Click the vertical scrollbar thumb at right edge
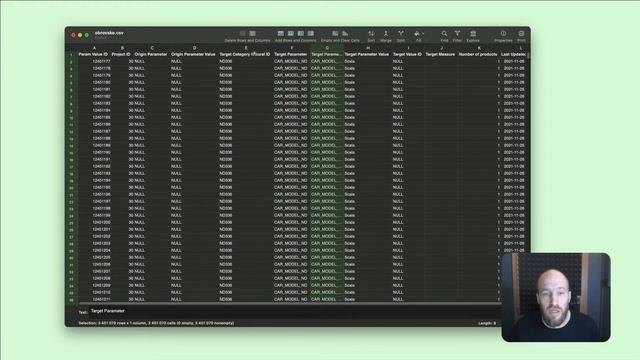Viewport: 640px width, 360px height. (529, 56)
